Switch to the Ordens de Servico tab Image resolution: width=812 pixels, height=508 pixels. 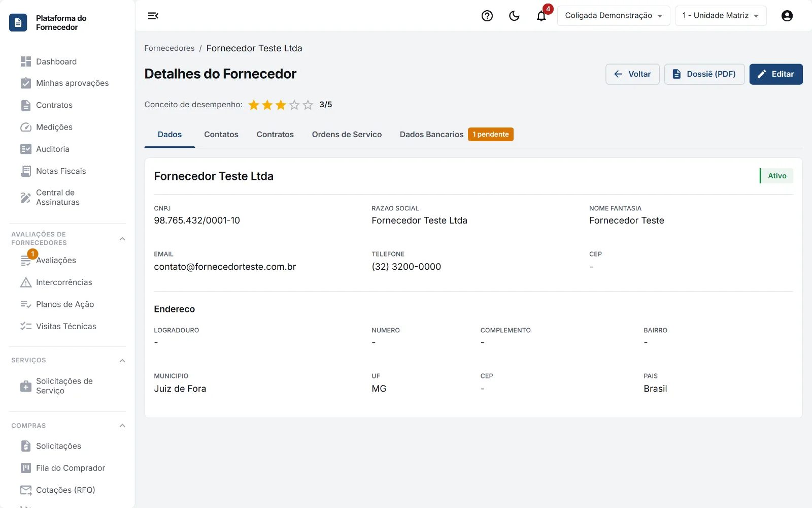347,135
